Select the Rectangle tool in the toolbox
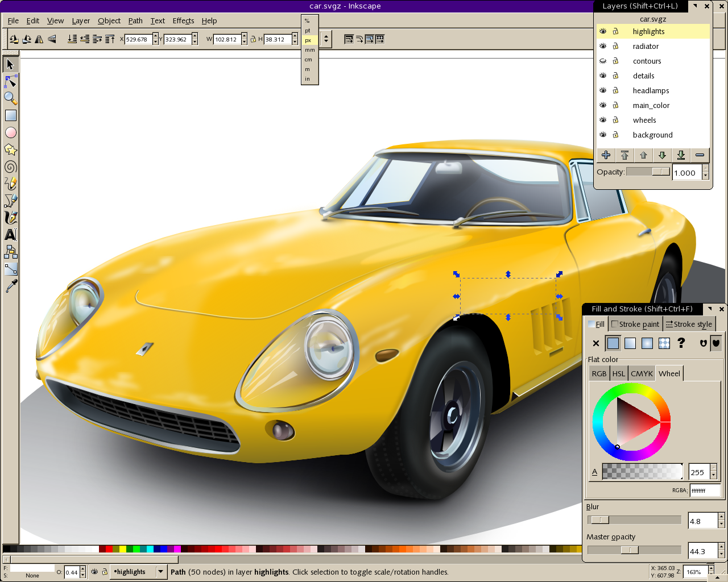 pyautogui.click(x=10, y=115)
